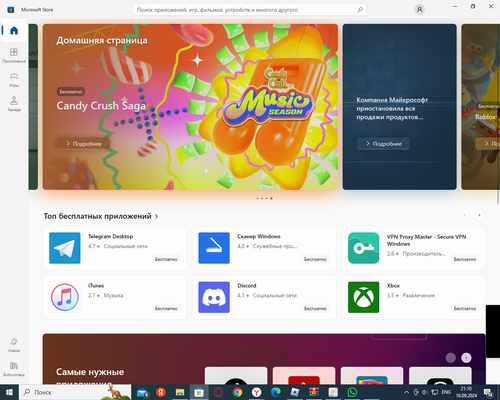This screenshot has width=500, height=400.
Task: Click Бесплатно button for Discord
Action: [315, 308]
